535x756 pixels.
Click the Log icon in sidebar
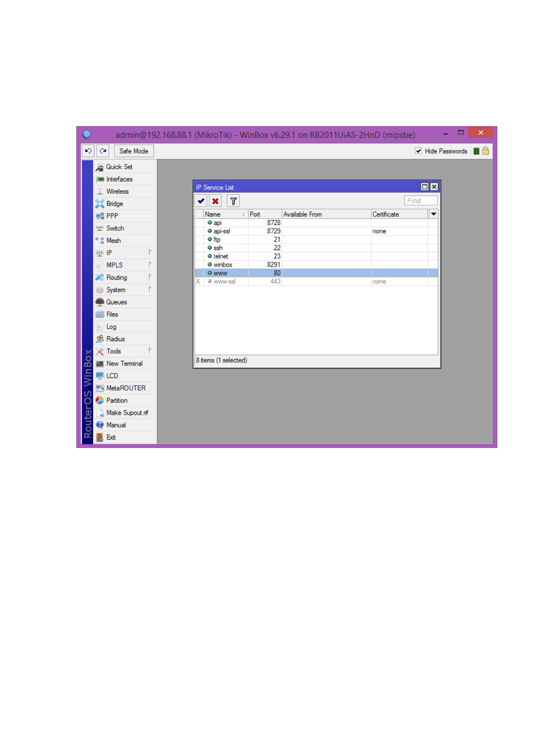pos(100,327)
